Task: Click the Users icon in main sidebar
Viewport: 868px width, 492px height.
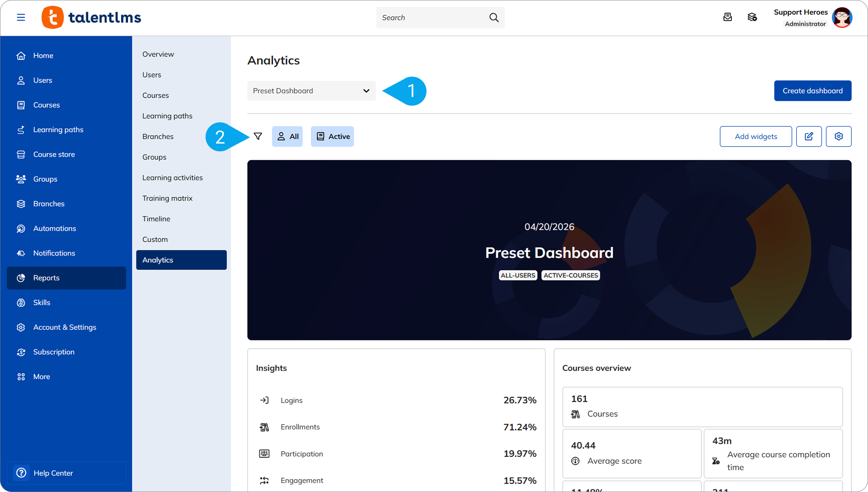Action: (x=21, y=80)
